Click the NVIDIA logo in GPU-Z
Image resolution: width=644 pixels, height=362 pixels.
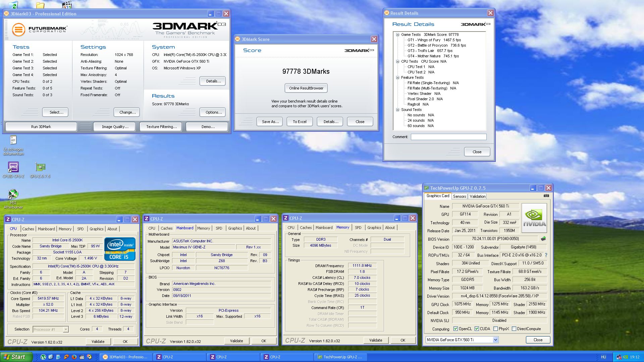(x=534, y=218)
